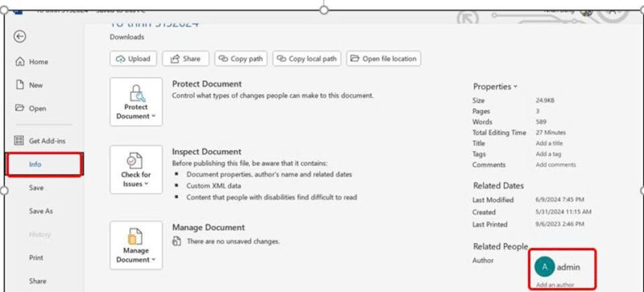Click the Created date 5/31/2024 11:15 AM
This screenshot has height=292, width=644.
pos(563,212)
